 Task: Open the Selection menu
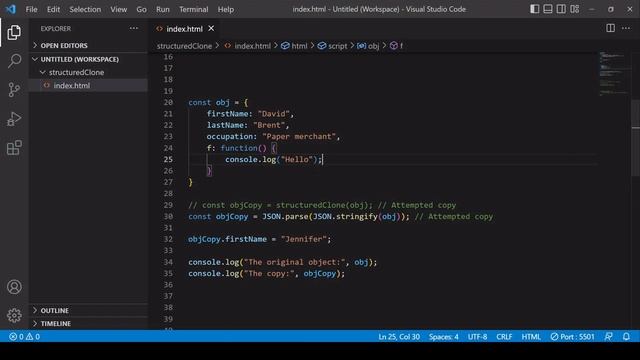(85, 9)
